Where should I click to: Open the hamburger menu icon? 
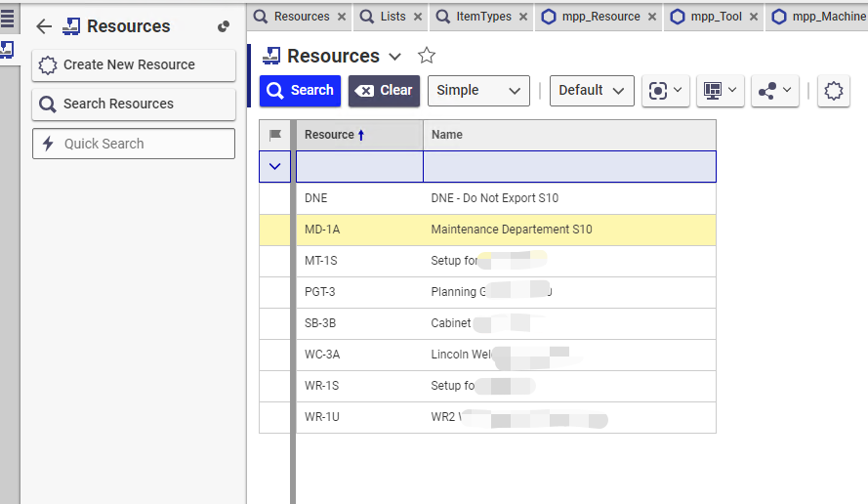coord(8,17)
